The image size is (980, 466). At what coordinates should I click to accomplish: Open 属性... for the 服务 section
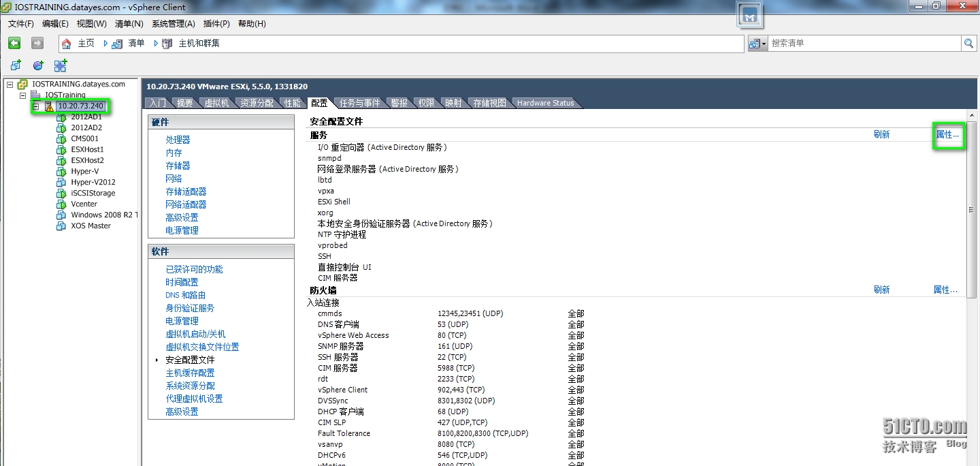[x=947, y=134]
